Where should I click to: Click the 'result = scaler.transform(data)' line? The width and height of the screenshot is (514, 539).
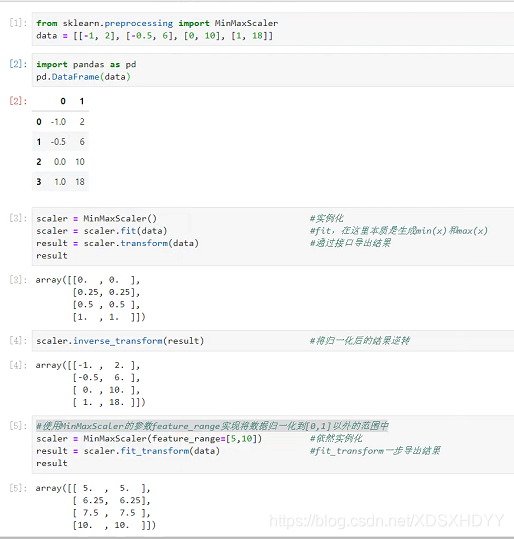click(118, 243)
